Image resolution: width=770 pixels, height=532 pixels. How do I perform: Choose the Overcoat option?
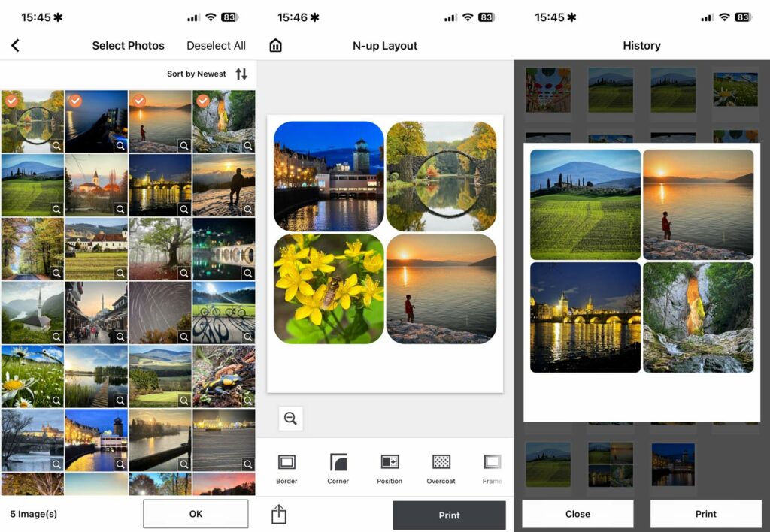[x=441, y=468]
